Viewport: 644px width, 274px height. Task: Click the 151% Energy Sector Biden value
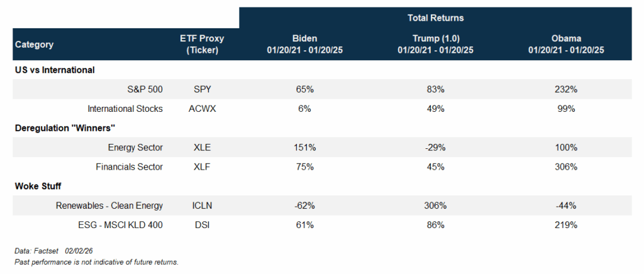[x=304, y=148]
